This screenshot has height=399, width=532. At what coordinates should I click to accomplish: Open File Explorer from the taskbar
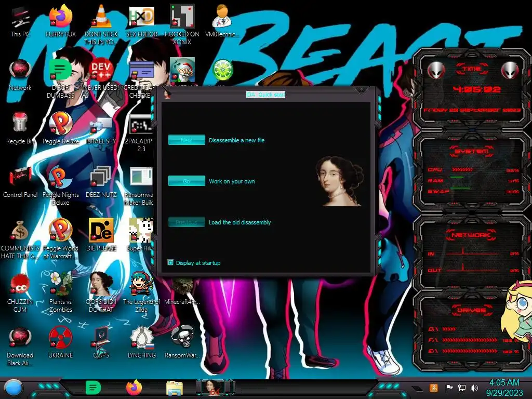tap(175, 389)
